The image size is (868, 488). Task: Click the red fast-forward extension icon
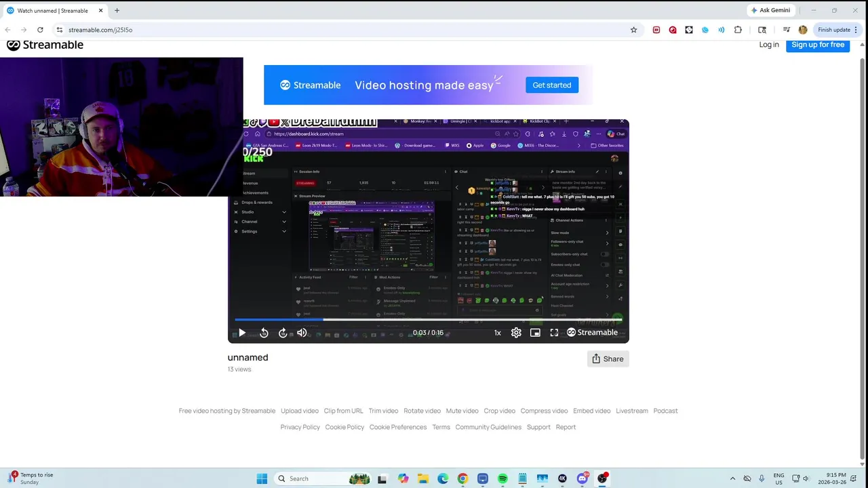point(656,30)
